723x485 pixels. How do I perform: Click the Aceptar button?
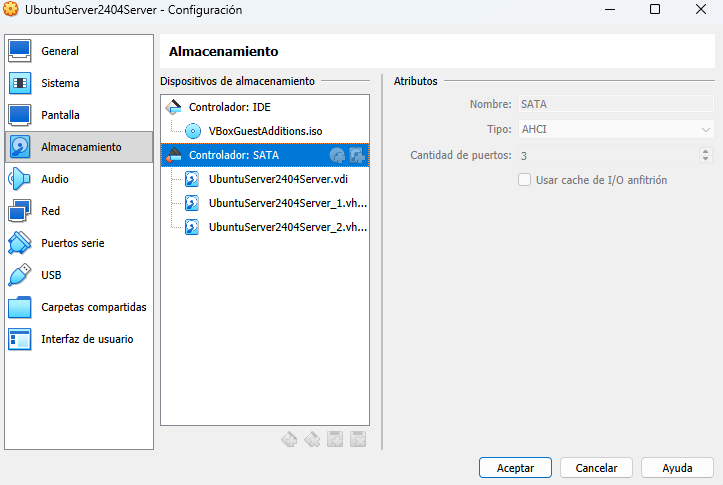click(x=515, y=467)
